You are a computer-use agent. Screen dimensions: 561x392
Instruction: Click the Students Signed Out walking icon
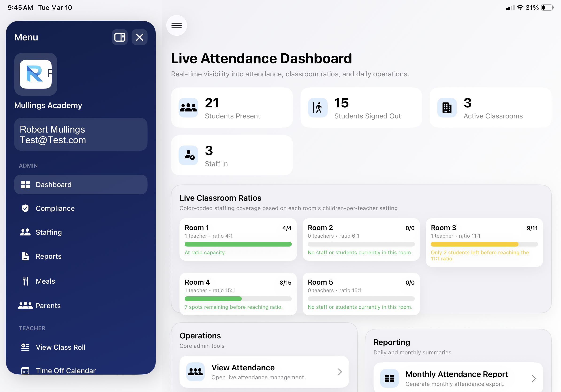pyautogui.click(x=318, y=108)
